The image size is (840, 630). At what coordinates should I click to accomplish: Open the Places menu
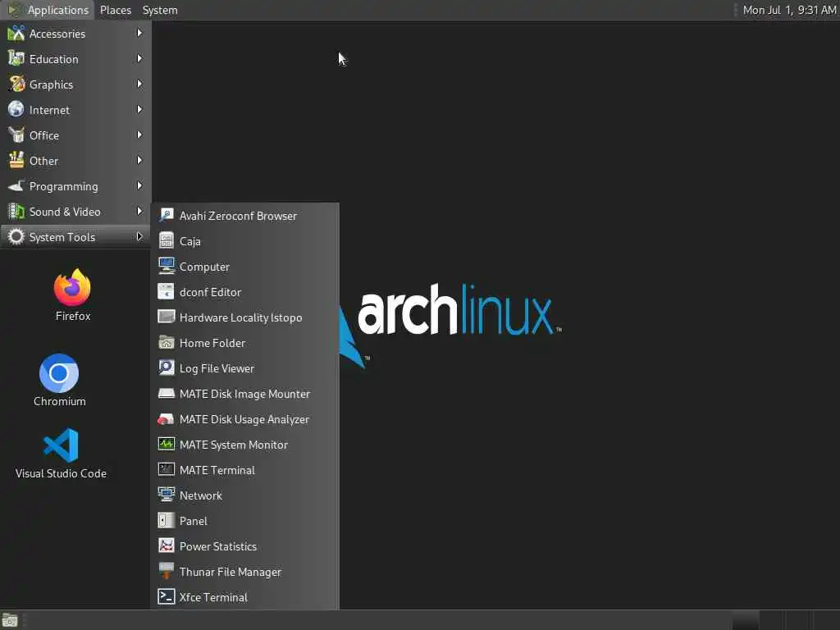coord(115,10)
